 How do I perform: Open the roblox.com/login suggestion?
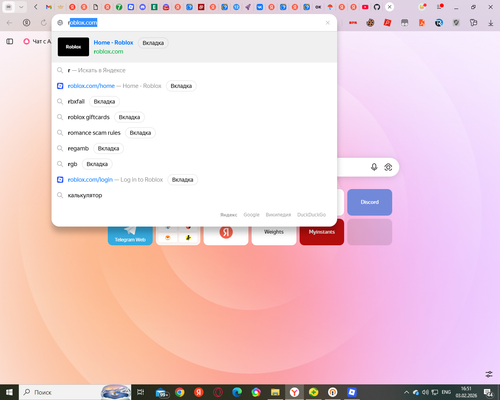click(x=194, y=180)
